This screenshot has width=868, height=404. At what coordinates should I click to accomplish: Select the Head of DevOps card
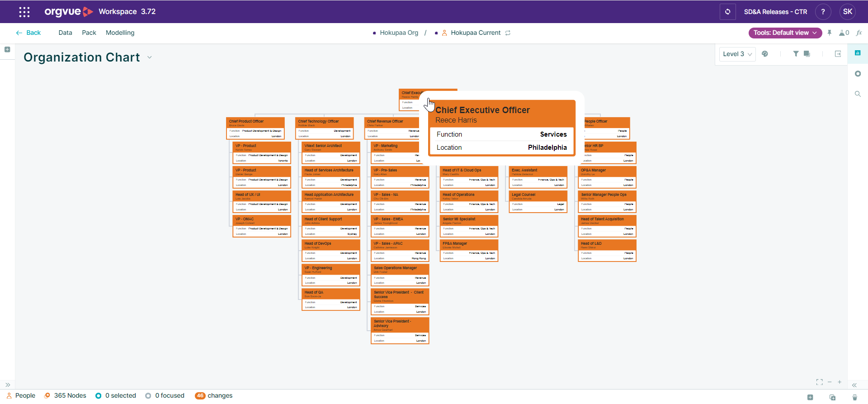tap(331, 250)
